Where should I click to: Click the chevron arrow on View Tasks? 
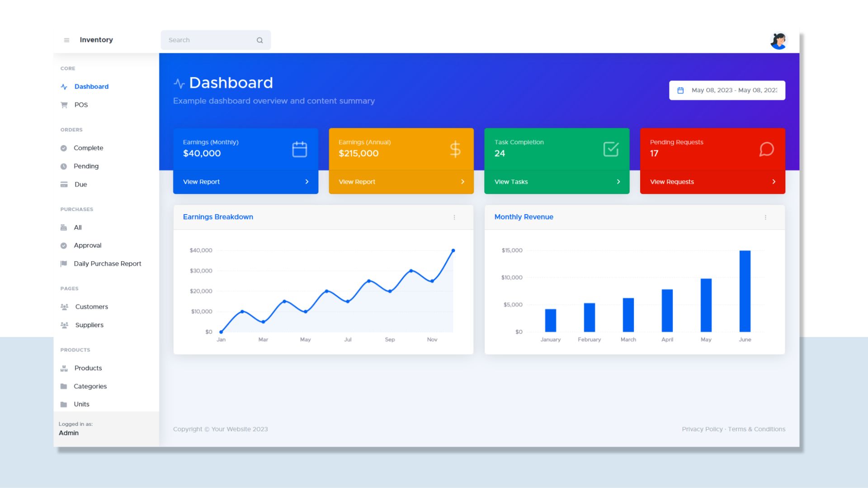coord(618,182)
